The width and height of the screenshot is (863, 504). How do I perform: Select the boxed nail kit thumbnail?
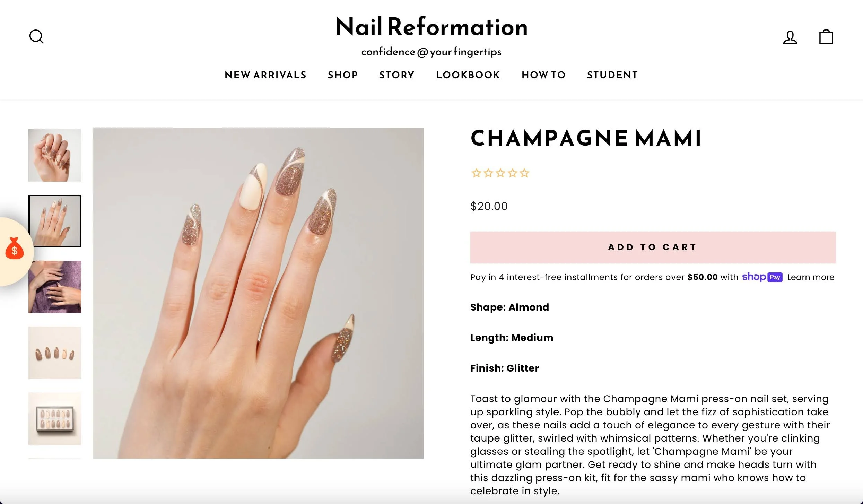click(x=55, y=419)
